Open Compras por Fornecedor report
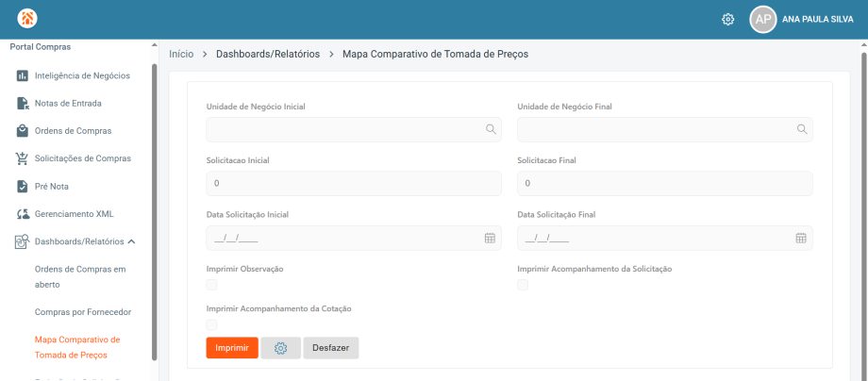 (83, 312)
